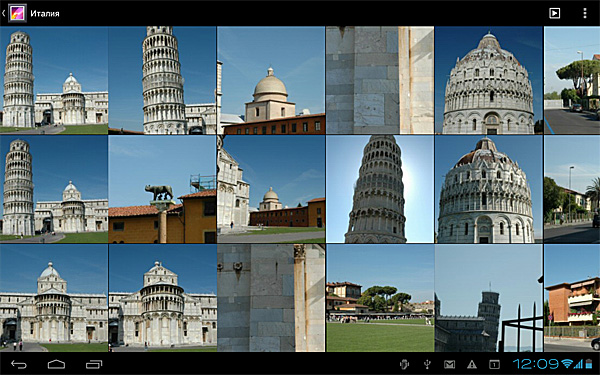Image resolution: width=600 pixels, height=375 pixels.
Task: Open the first Leaning Tower and cathedral photo
Action: pyautogui.click(x=54, y=80)
